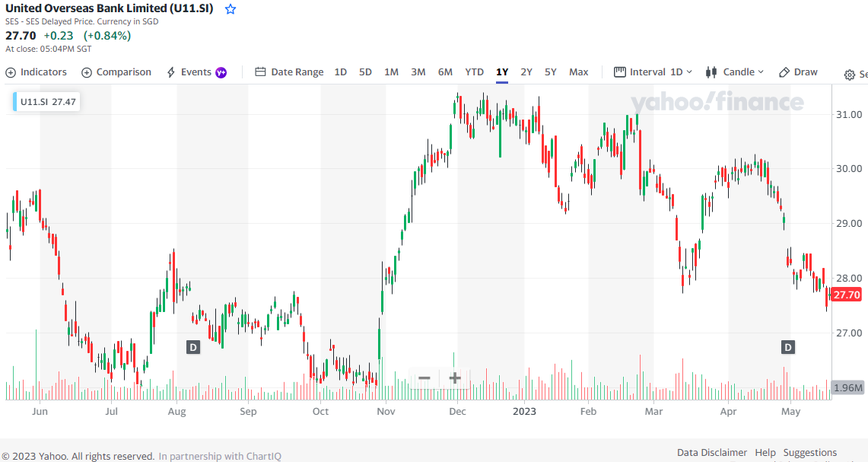This screenshot has height=462, width=868.
Task: Select the 5Y time range
Action: (x=550, y=72)
